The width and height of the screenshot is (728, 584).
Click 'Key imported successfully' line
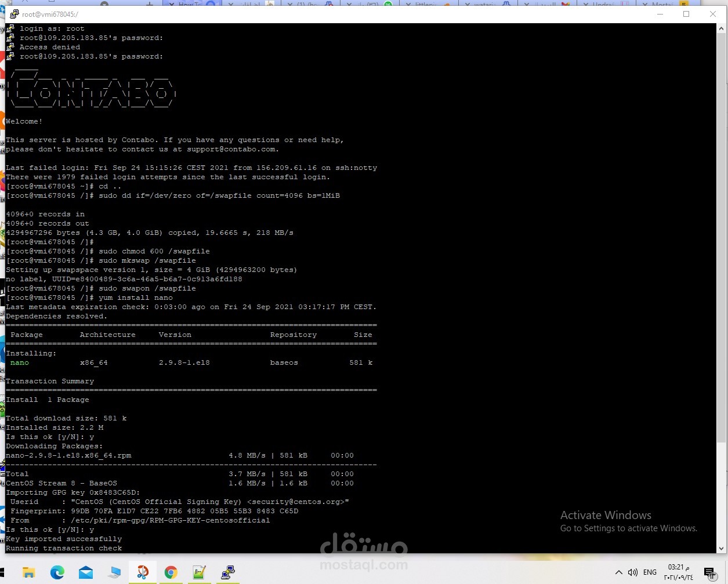[64, 539]
